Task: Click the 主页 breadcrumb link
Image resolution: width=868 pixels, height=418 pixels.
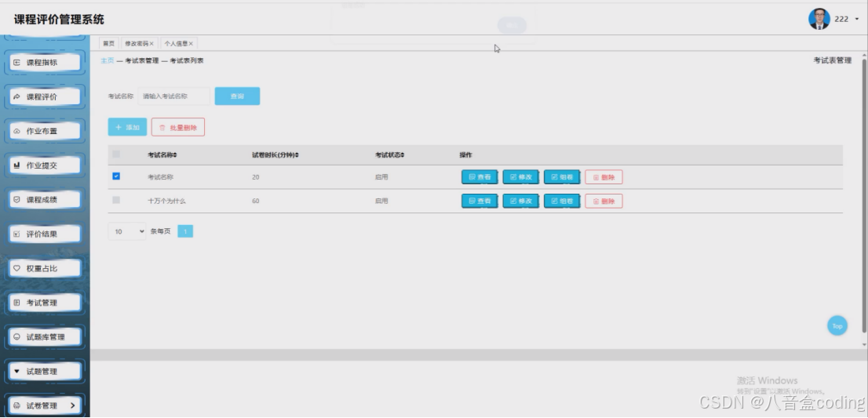Action: pos(107,61)
